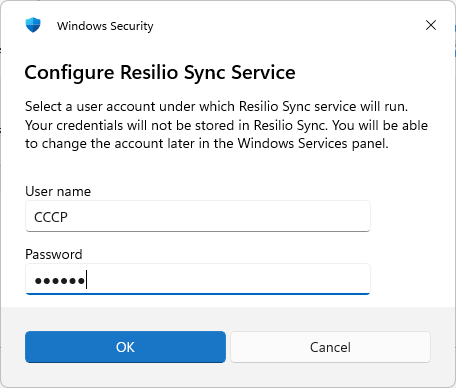456x388 pixels.
Task: Focus the User name field containing CCCP
Action: click(x=198, y=216)
